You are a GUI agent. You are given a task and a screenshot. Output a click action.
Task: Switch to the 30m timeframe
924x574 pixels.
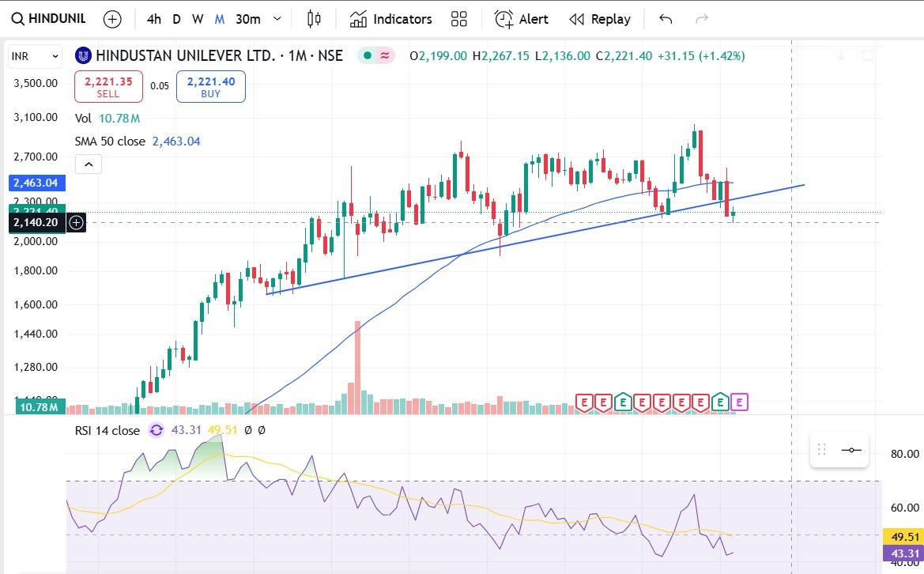tap(248, 19)
